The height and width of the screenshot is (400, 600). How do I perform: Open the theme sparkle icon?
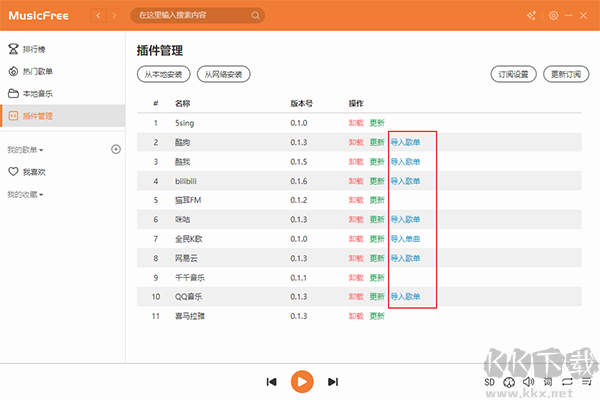point(531,15)
